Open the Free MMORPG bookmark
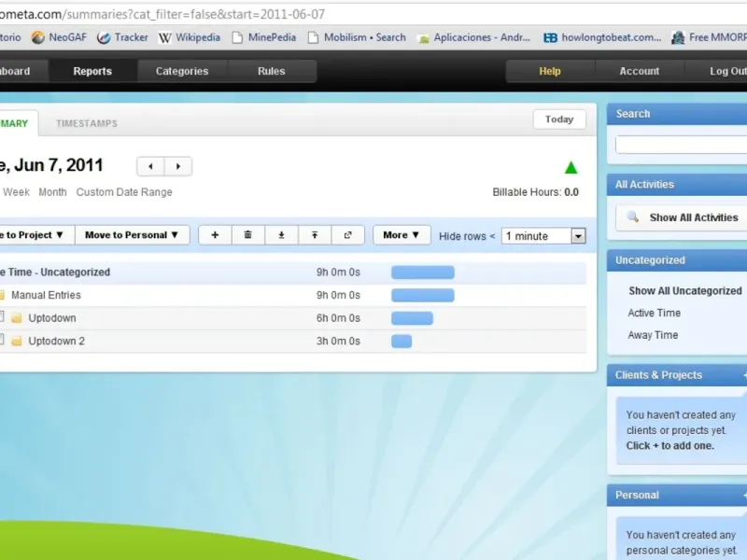Image resolution: width=747 pixels, height=560 pixels. [x=709, y=37]
